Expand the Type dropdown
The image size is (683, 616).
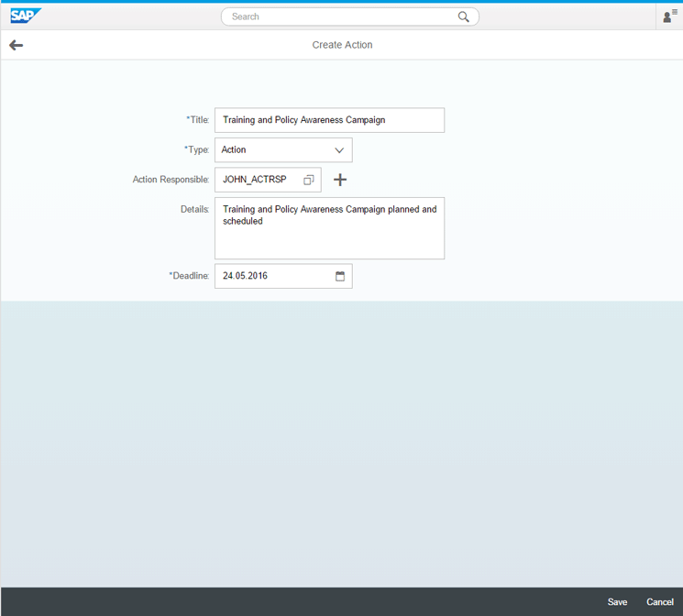coord(339,149)
